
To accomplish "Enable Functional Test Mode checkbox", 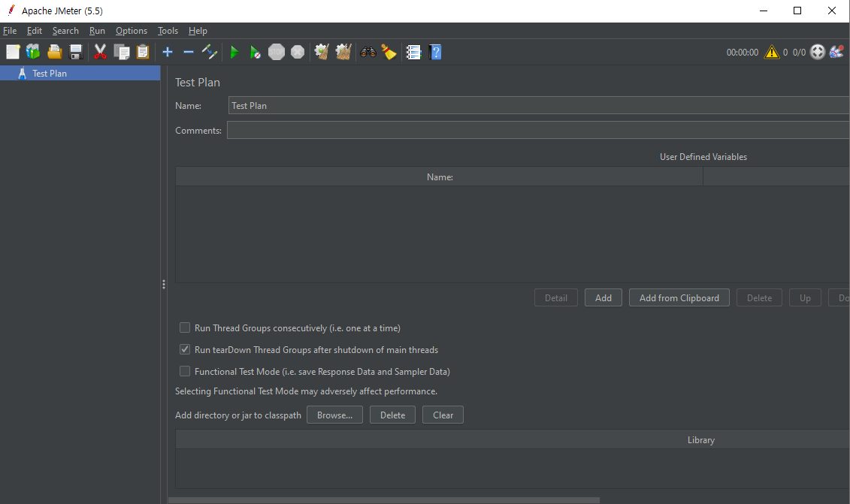I will point(185,371).
